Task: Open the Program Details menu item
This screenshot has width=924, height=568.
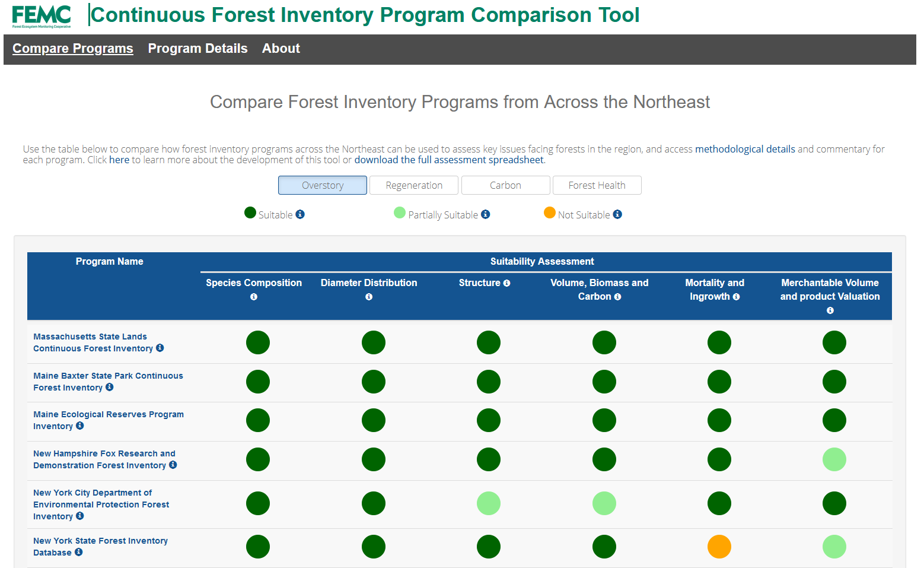Action: (x=197, y=48)
